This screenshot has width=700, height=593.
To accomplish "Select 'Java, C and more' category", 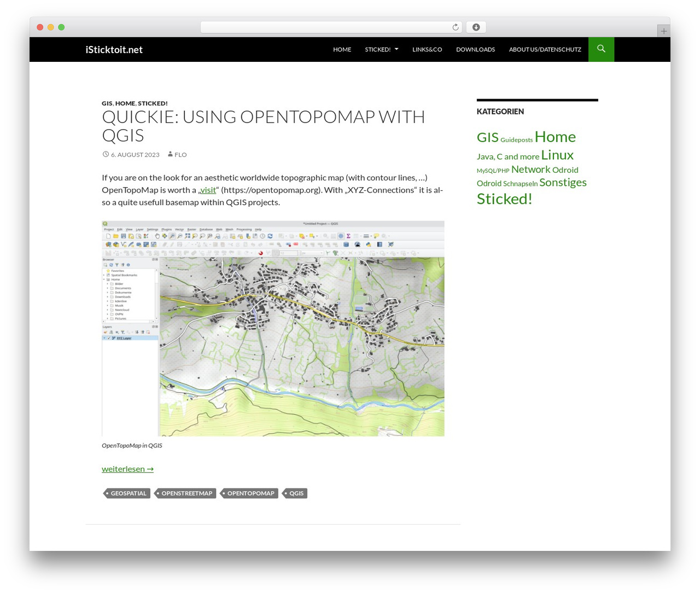I will tap(507, 156).
